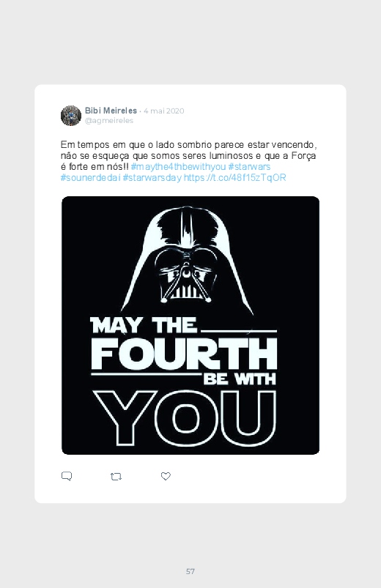Click the reply speech bubble icon

[67, 476]
